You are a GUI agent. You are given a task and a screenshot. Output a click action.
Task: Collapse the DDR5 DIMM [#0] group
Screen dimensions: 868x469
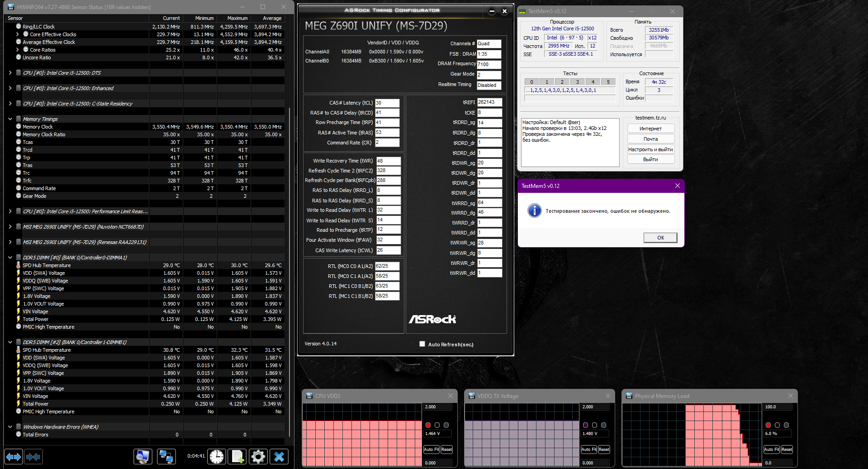10,257
